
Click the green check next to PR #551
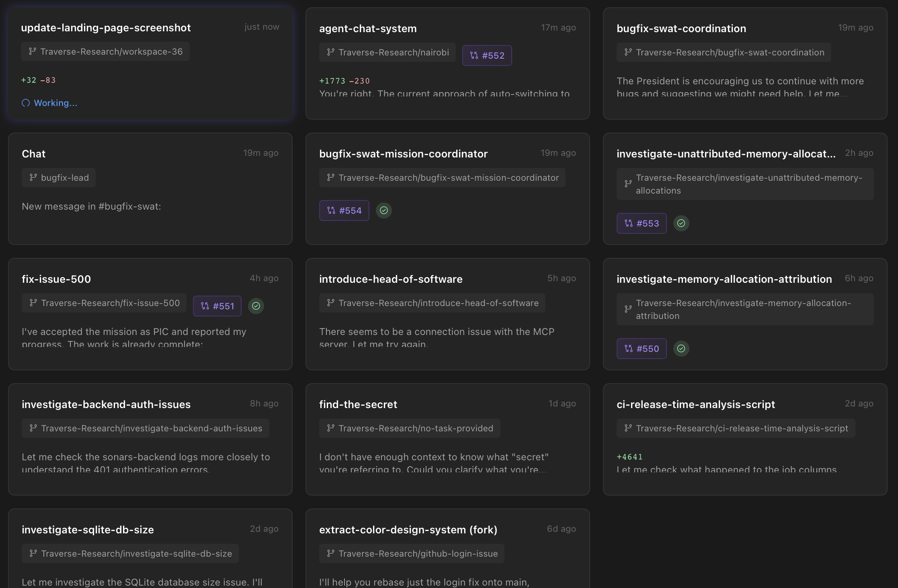click(x=256, y=306)
